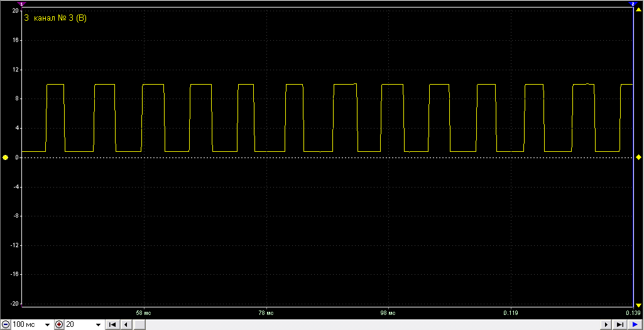This screenshot has width=644, height=330.
Task: Open the dropdown arrow next to value 20
Action: tap(98, 325)
